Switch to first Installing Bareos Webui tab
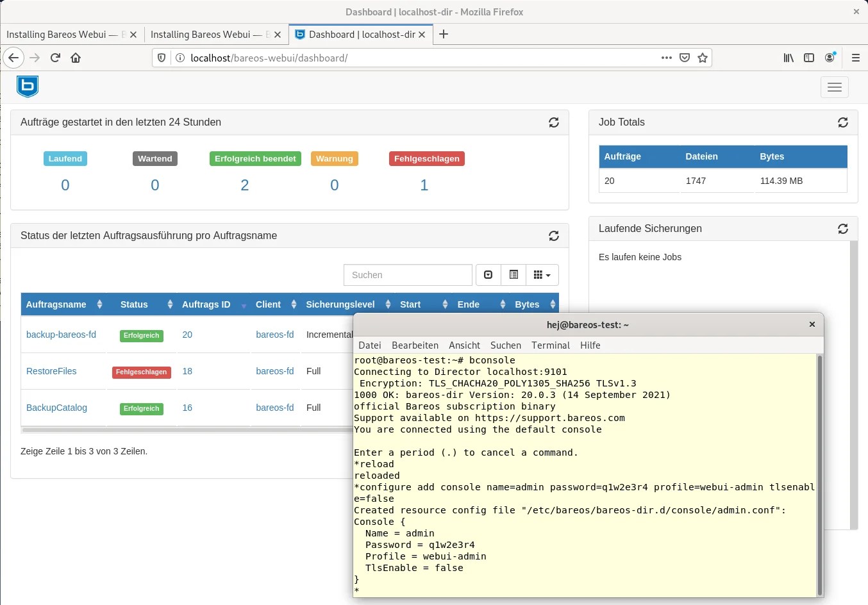The image size is (868, 605). click(x=72, y=35)
